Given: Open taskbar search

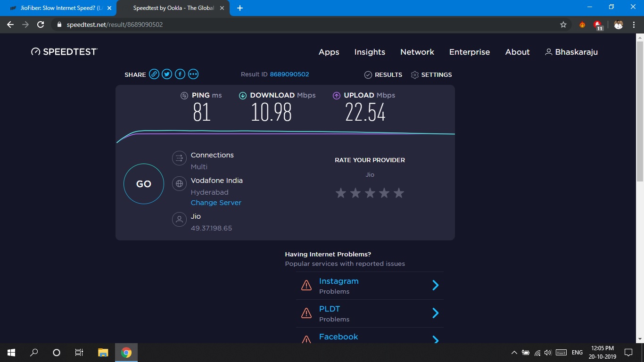Looking at the screenshot, I should coord(34,353).
